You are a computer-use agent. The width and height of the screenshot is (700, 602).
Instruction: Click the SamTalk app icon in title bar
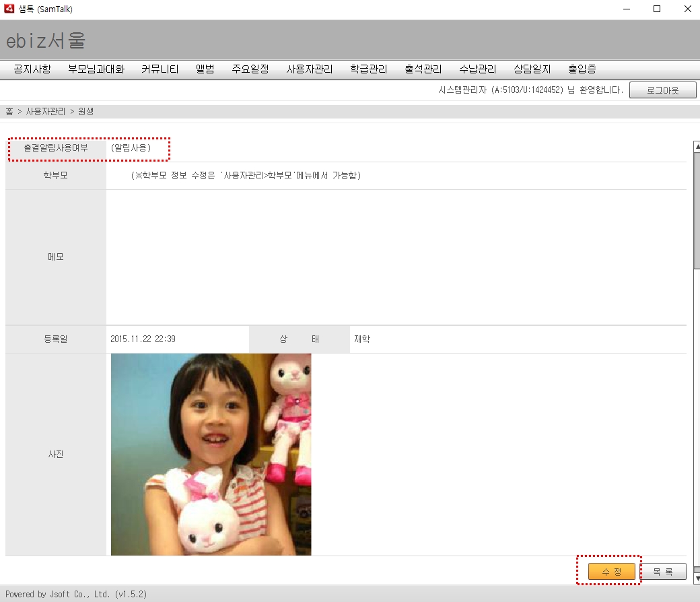tap(9, 9)
